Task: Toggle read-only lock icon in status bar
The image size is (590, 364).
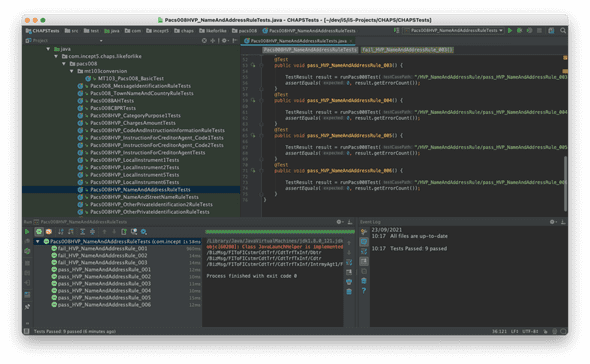Action: coord(545,331)
